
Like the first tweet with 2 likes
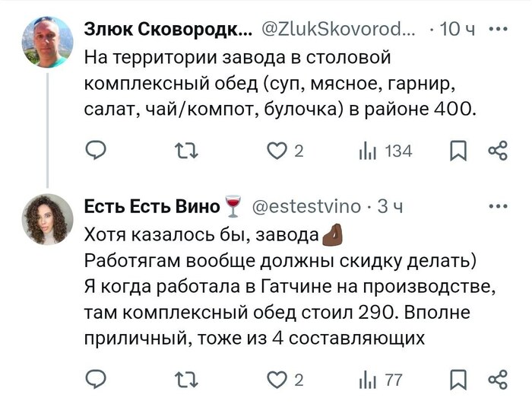point(278,152)
